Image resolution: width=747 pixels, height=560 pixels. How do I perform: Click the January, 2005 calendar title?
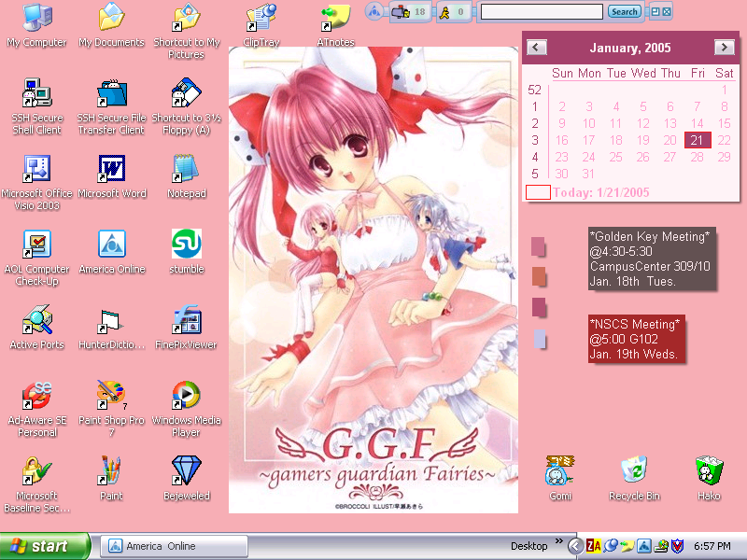pyautogui.click(x=630, y=48)
